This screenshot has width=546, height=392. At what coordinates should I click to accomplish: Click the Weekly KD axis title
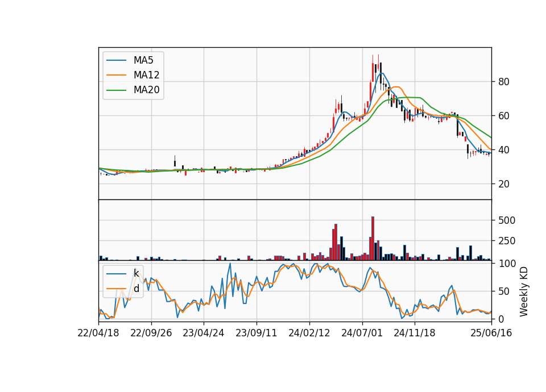tap(524, 291)
